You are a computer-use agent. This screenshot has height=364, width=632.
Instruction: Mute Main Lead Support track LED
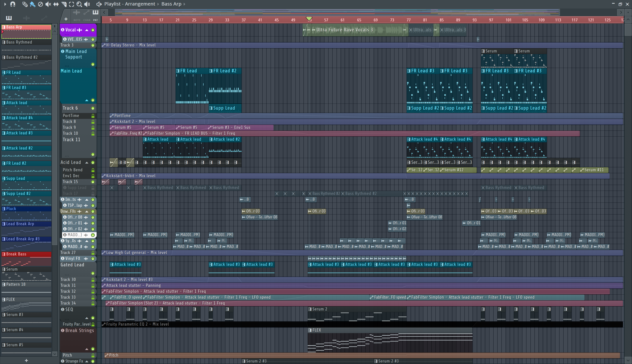point(93,64)
